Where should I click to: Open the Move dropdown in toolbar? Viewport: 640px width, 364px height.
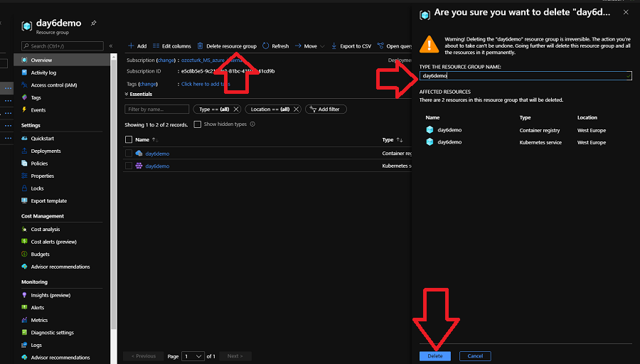tap(309, 46)
